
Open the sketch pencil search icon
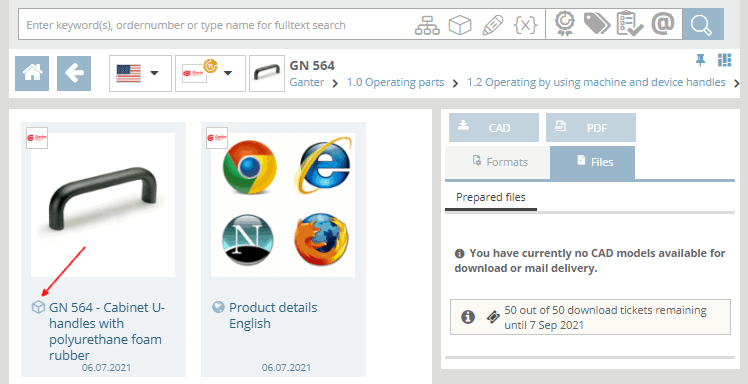[492, 25]
